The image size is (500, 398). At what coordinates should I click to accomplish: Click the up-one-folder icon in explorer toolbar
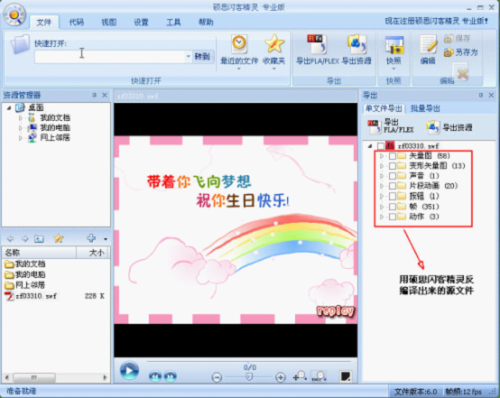coord(39,239)
